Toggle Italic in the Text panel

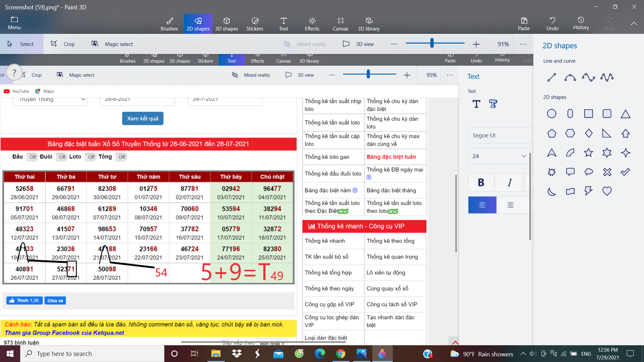[509, 182]
